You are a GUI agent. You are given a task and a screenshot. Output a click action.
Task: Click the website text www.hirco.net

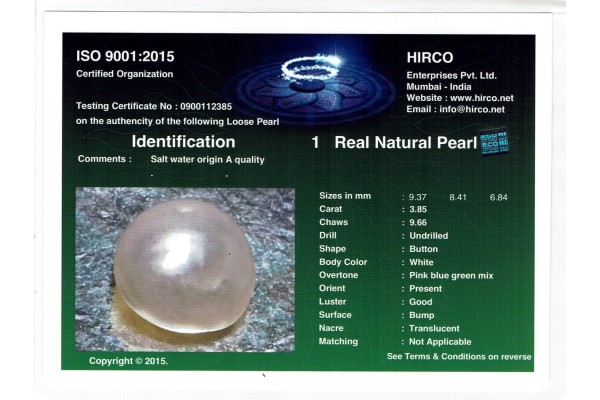(x=482, y=98)
